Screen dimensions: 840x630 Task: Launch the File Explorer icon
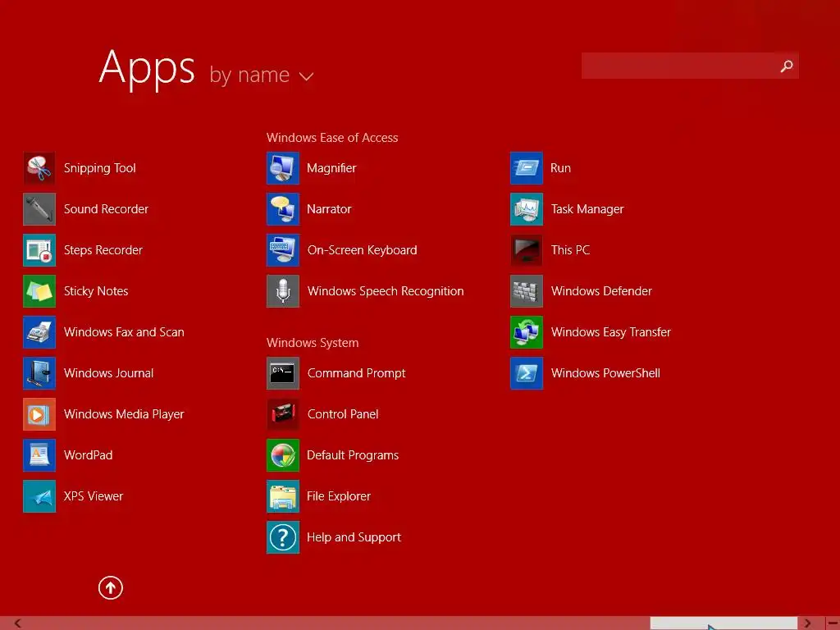click(283, 496)
